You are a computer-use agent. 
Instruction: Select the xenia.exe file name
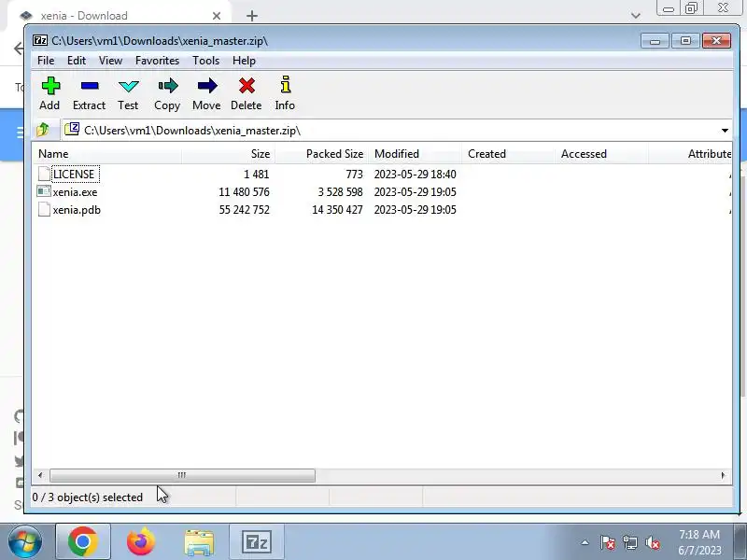pos(75,192)
